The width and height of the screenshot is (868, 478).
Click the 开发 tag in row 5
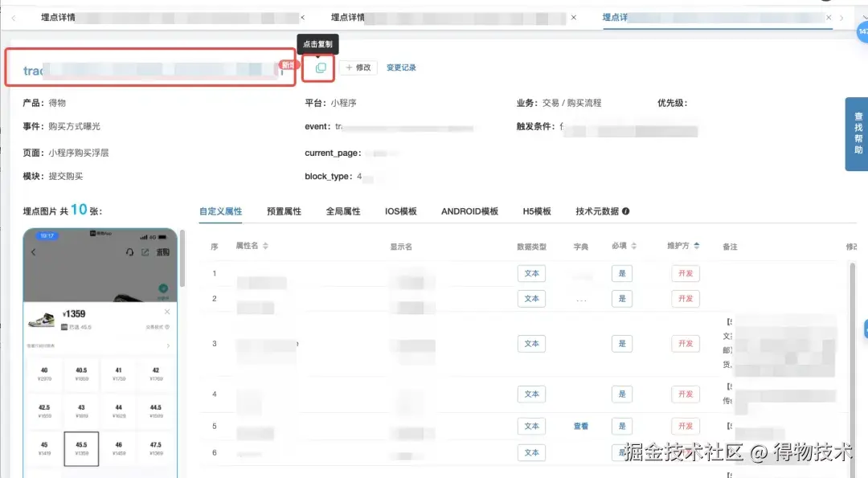tap(686, 426)
